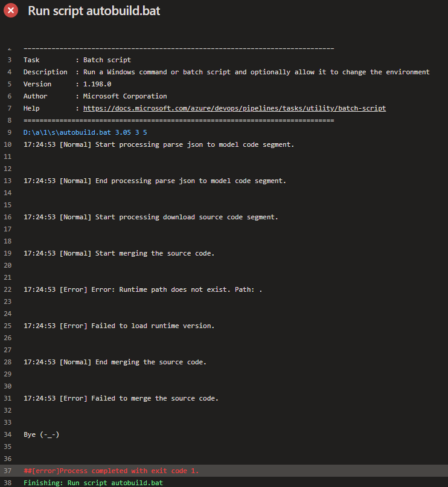Select the 'End processing parse json' log line
Image resolution: width=448 pixels, height=487 pixels.
[x=155, y=181]
